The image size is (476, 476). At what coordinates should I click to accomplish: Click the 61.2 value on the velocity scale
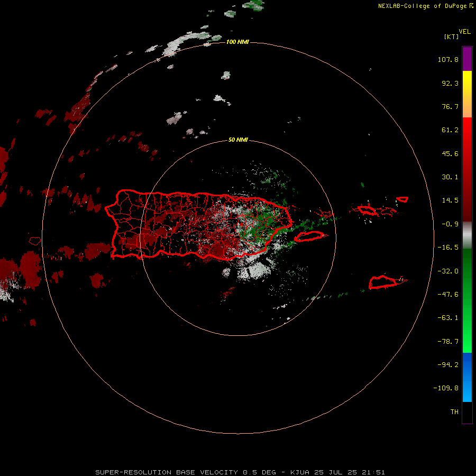click(450, 130)
